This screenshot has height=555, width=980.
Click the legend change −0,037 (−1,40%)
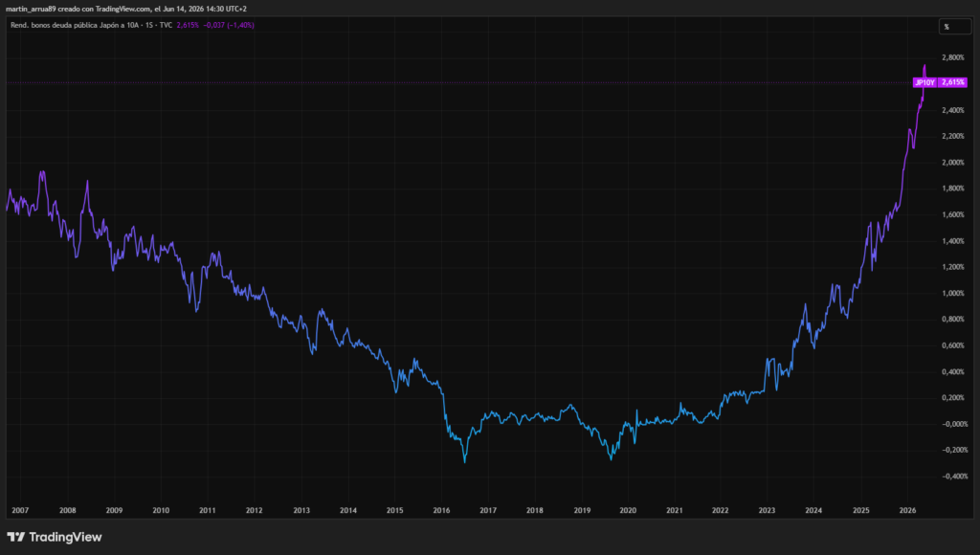pos(229,25)
